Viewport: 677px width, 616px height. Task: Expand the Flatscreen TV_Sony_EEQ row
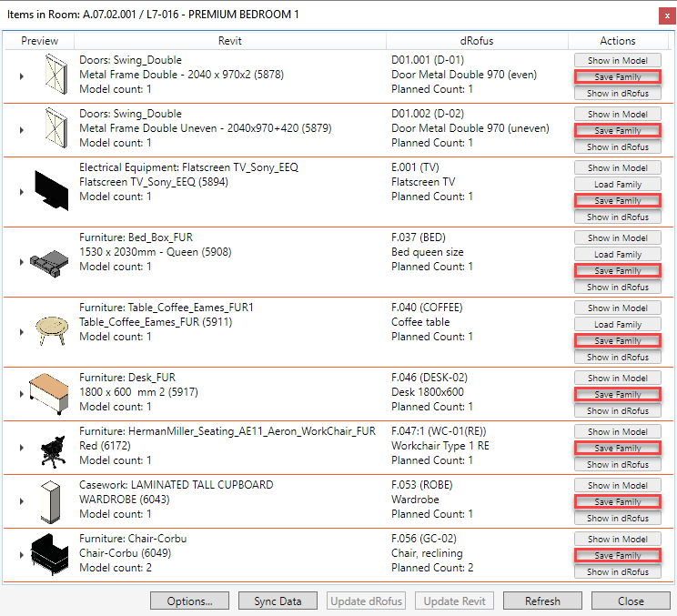point(21,192)
